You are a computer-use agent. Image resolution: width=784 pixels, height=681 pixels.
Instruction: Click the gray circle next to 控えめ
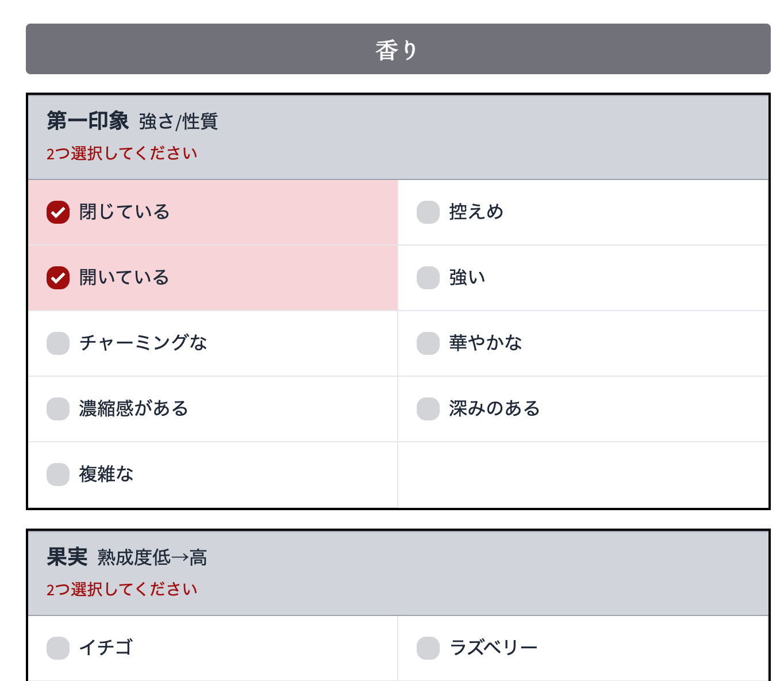click(427, 212)
